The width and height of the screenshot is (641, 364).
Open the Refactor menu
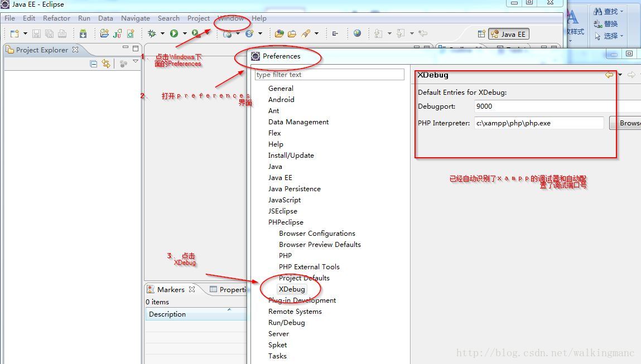pyautogui.click(x=56, y=18)
